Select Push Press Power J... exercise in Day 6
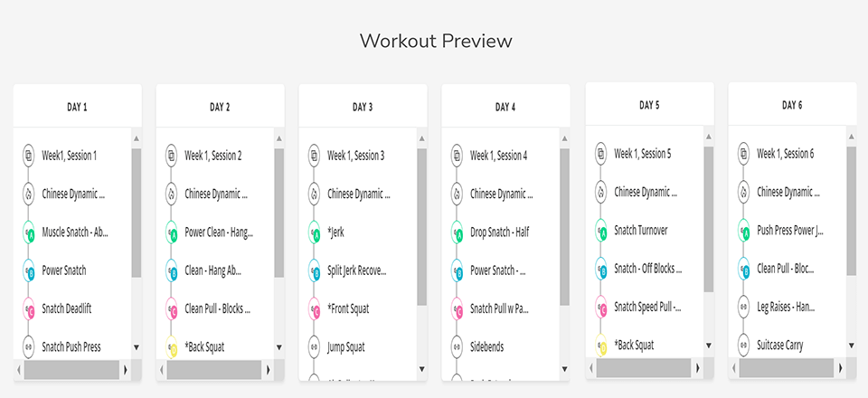The image size is (868, 398). [790, 231]
